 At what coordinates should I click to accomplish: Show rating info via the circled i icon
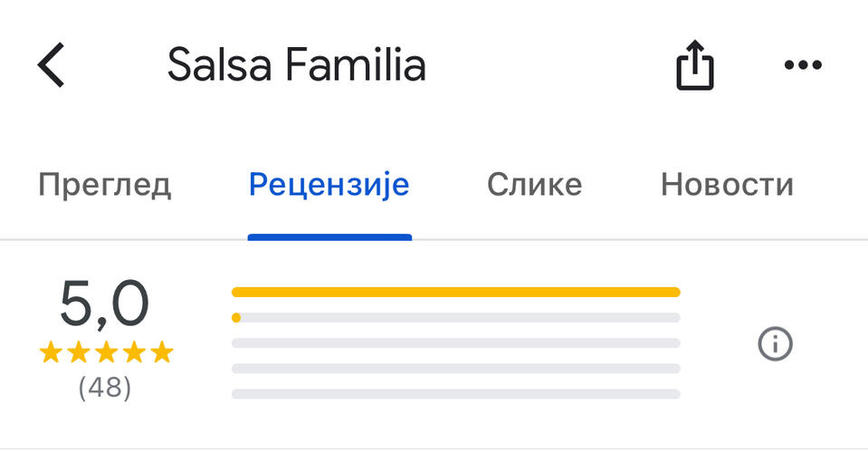pyautogui.click(x=775, y=344)
